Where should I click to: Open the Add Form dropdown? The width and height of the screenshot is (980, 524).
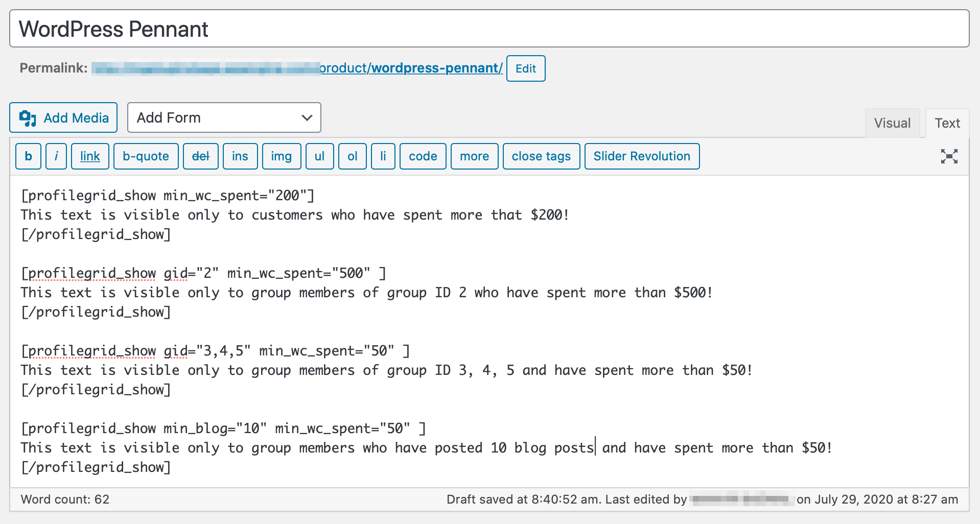coord(224,117)
